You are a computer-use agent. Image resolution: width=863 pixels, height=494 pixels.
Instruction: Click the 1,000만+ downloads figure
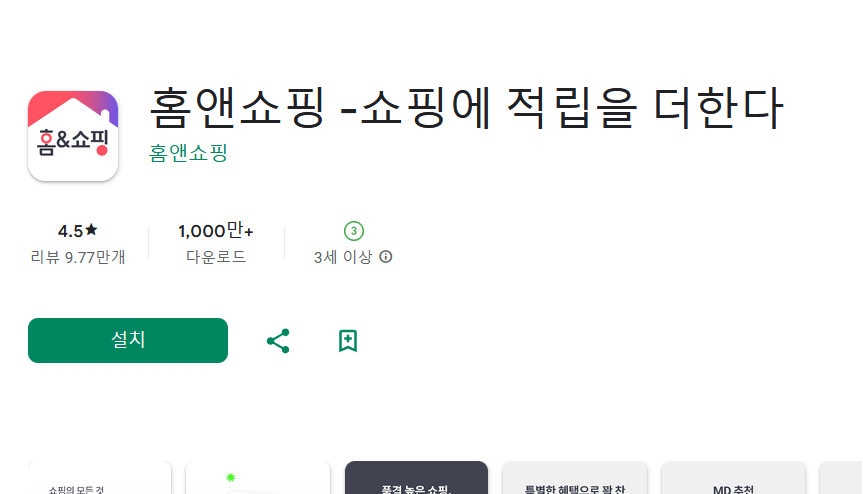pyautogui.click(x=216, y=231)
